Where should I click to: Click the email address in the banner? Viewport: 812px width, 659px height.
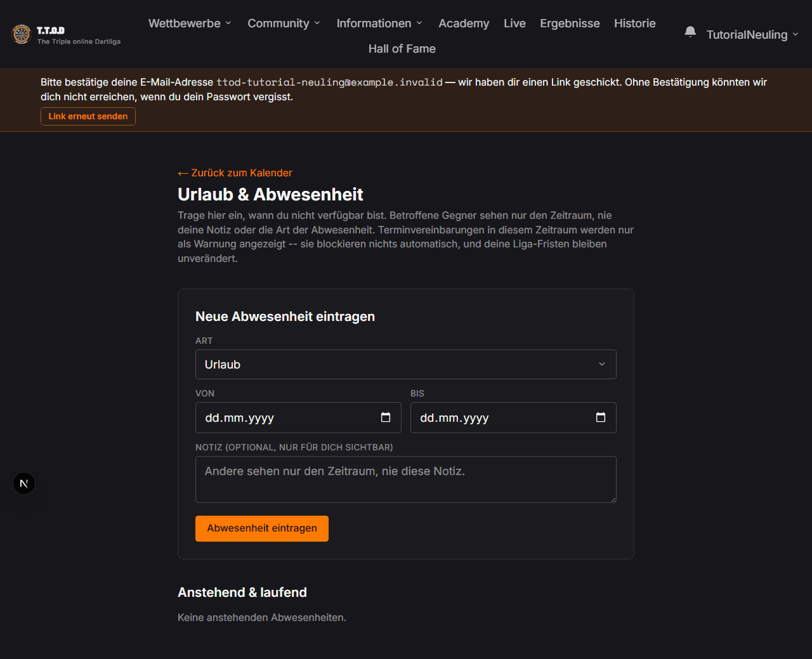330,82
